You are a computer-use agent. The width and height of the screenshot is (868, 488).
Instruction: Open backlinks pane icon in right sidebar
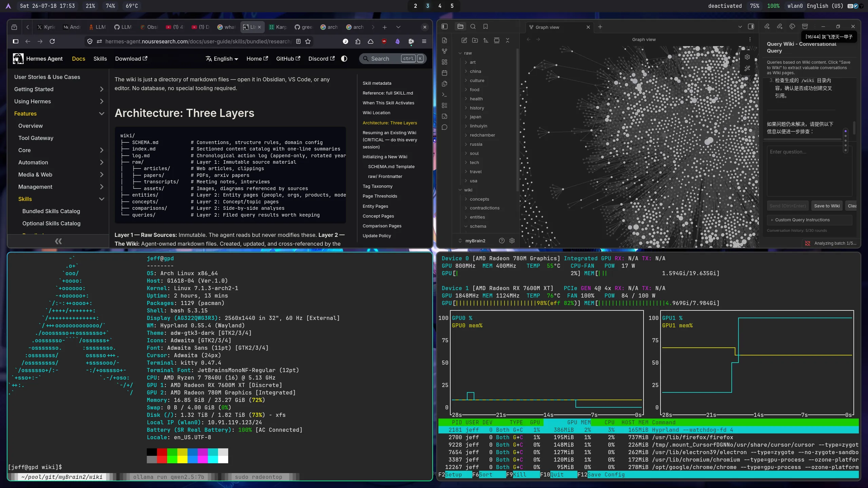click(767, 26)
